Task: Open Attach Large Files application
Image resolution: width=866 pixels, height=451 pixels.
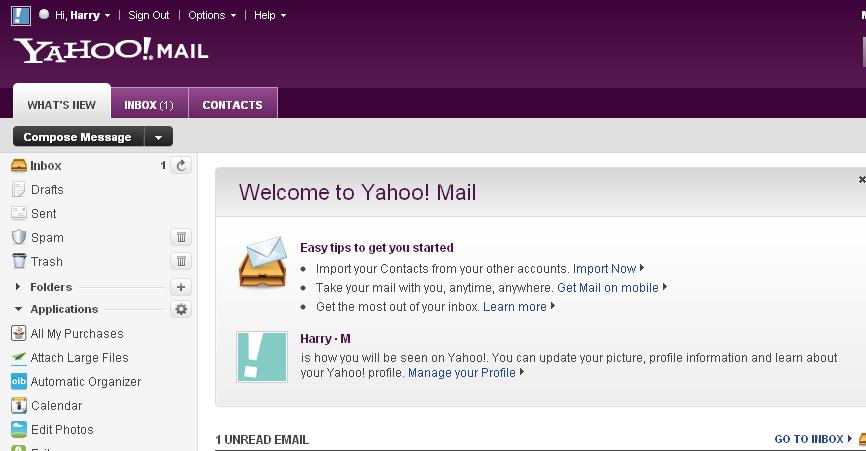Action: (79, 358)
